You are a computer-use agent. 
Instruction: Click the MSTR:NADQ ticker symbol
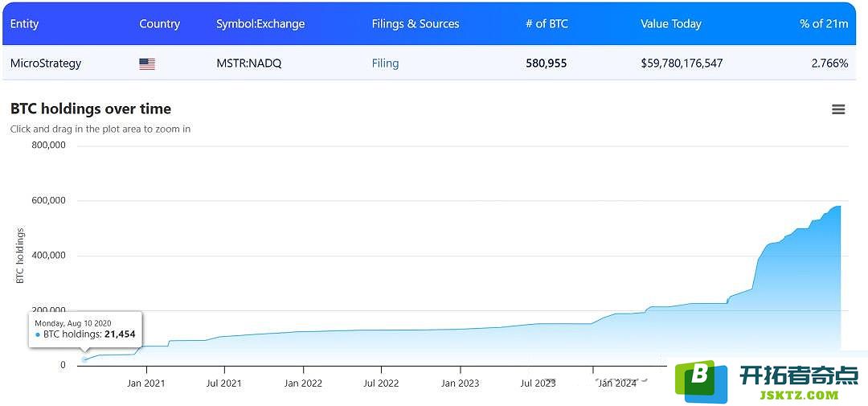[x=248, y=64]
